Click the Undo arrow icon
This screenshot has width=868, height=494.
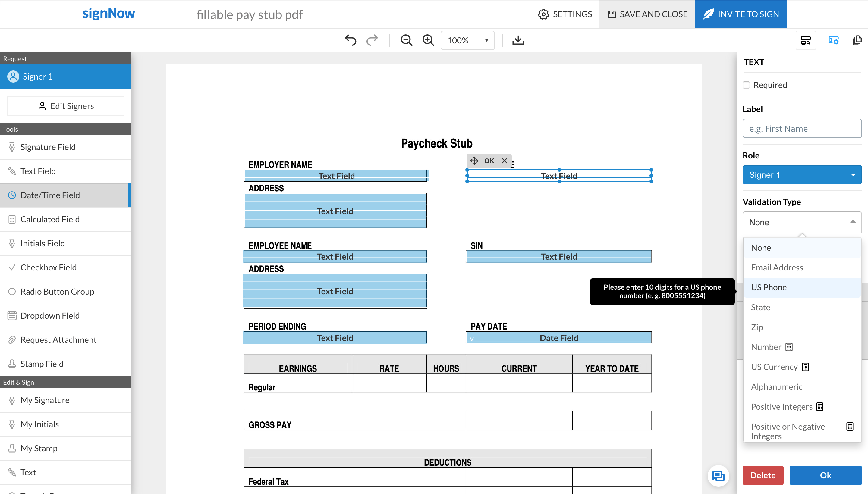pyautogui.click(x=351, y=40)
